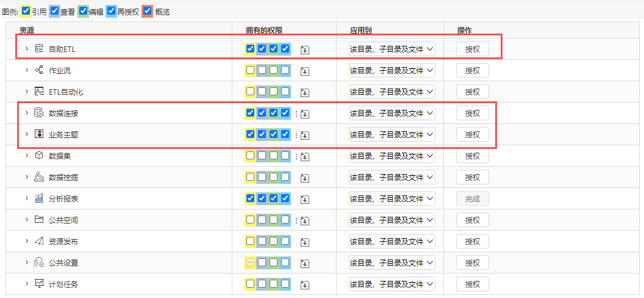The height and width of the screenshot is (298, 644).
Task: Click the 资源发布 paper plane icon
Action: tap(39, 242)
